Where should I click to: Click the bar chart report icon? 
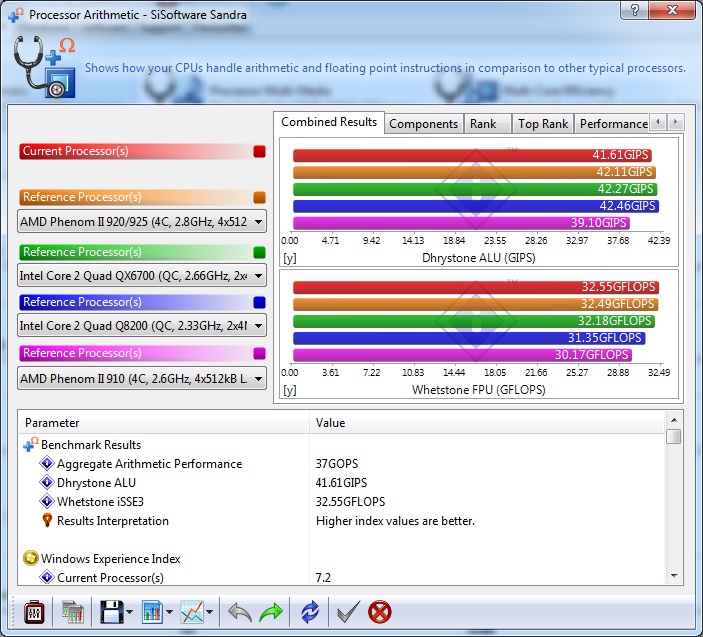[152, 612]
